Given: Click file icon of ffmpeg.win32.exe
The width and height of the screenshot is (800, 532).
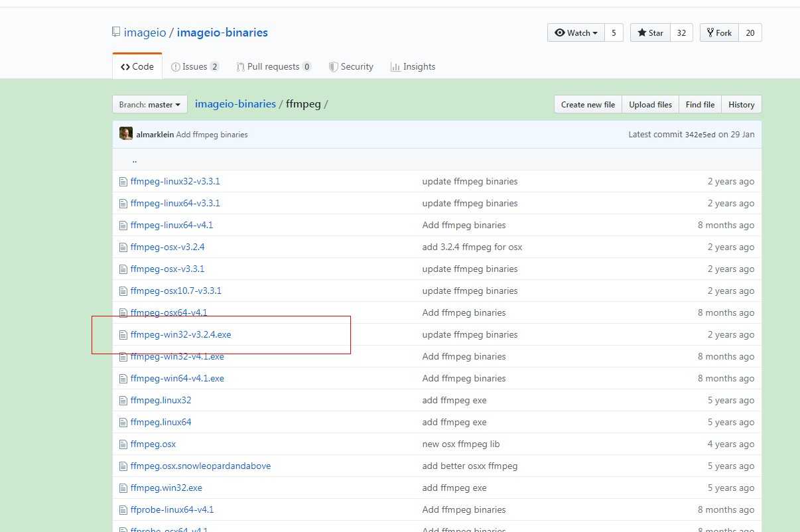Looking at the screenshot, I should 123,488.
